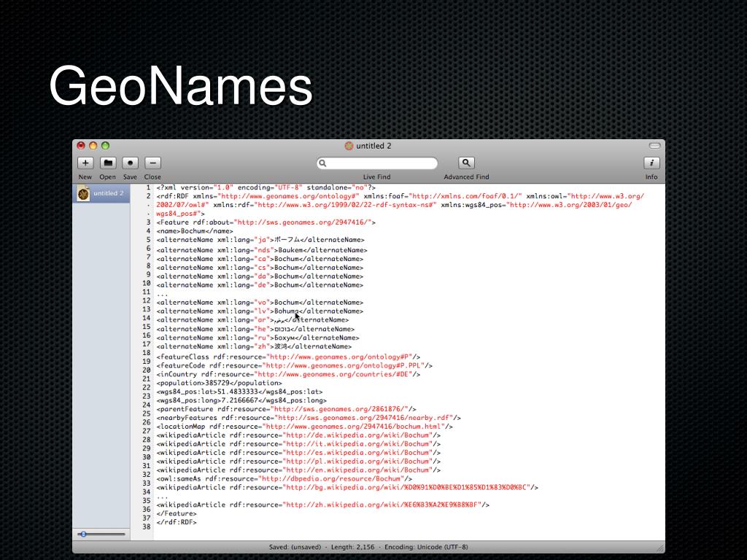Open a file with the Open folder icon
Image resolution: width=747 pixels, height=560 pixels.
point(108,163)
